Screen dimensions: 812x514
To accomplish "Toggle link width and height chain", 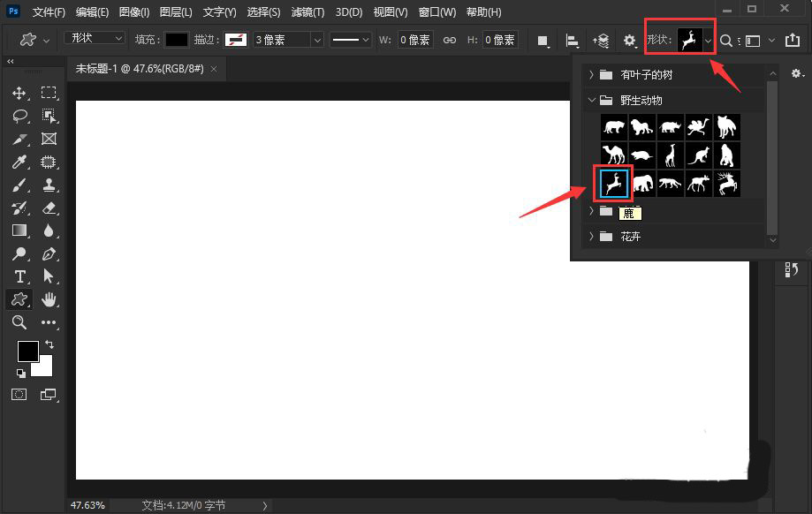I will coord(449,40).
